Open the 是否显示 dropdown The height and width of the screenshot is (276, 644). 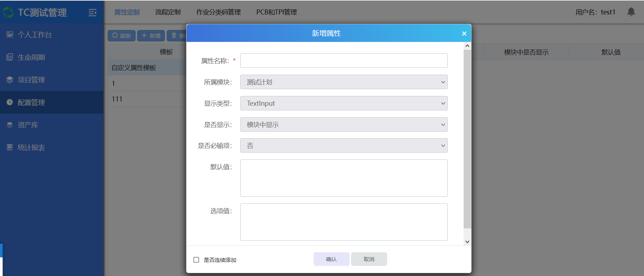click(x=343, y=124)
